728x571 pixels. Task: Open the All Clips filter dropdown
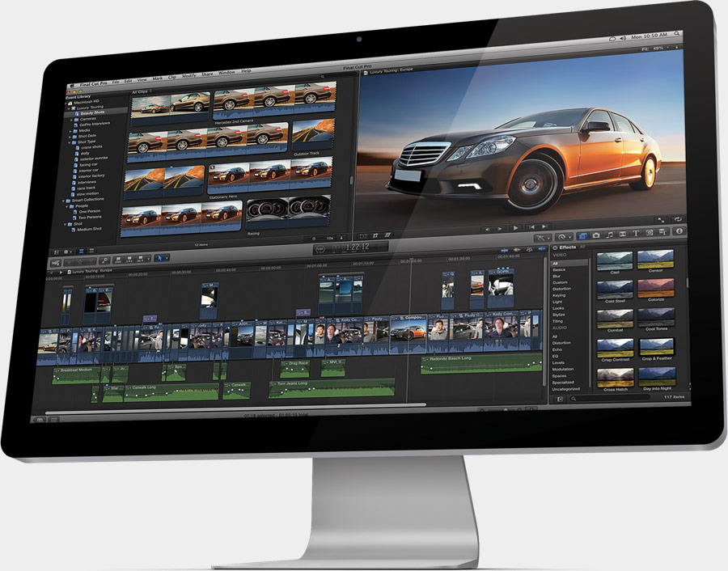(x=139, y=91)
